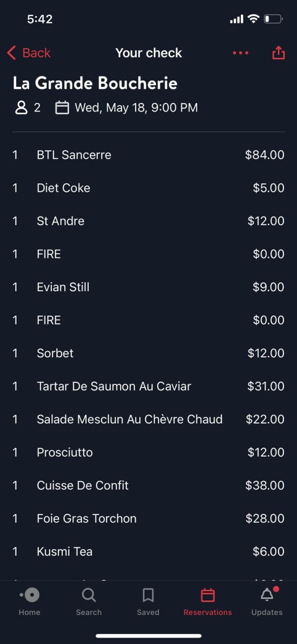This screenshot has height=644, width=297.
Task: Select the BTL Sancerre line item
Action: tap(148, 155)
